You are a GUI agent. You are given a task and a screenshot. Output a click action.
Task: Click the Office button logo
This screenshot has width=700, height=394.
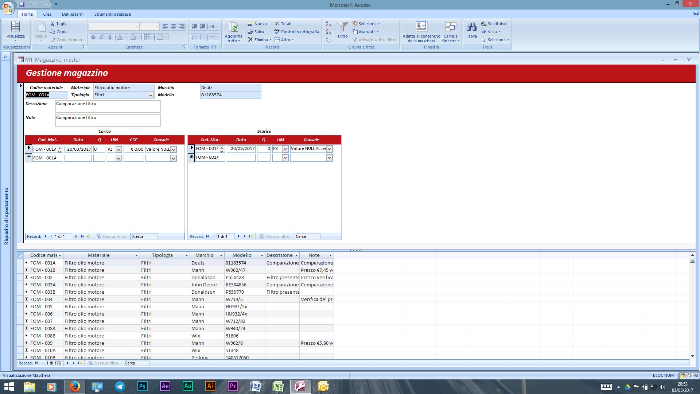click(x=8, y=8)
